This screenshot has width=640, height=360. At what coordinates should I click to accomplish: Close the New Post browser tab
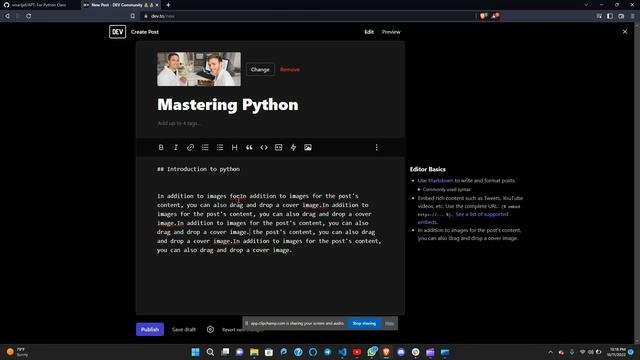(157, 5)
